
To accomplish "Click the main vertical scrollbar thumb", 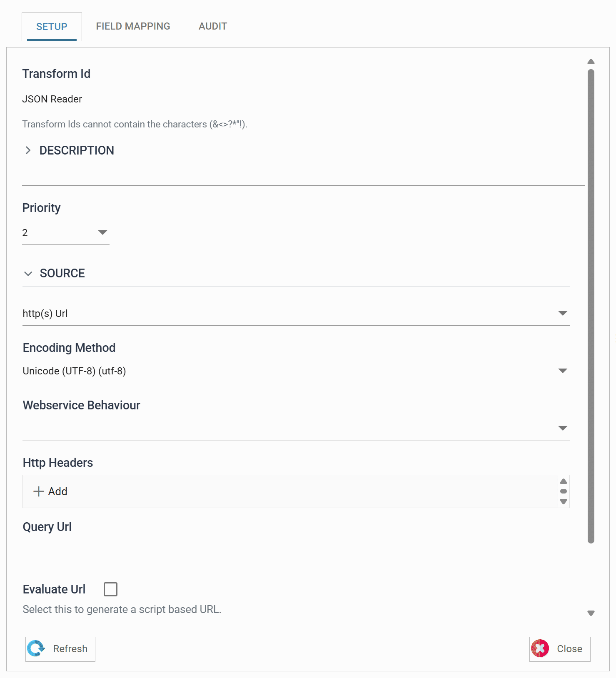I will click(591, 306).
